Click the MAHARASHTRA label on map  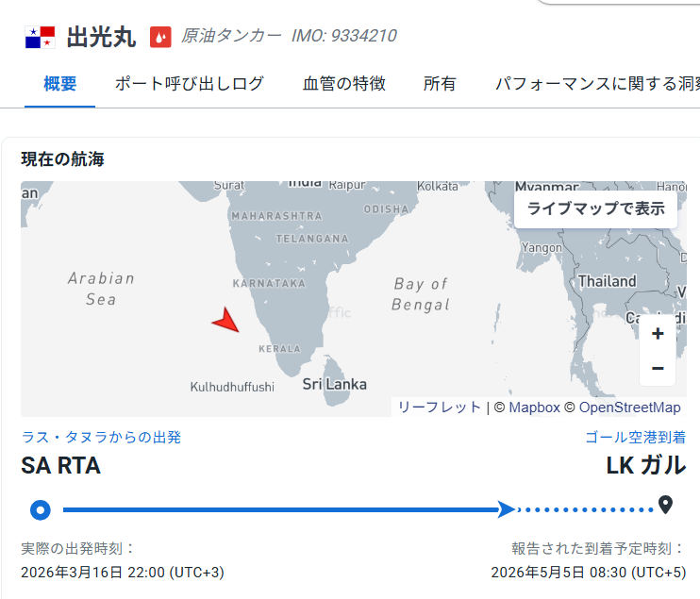[x=276, y=216]
